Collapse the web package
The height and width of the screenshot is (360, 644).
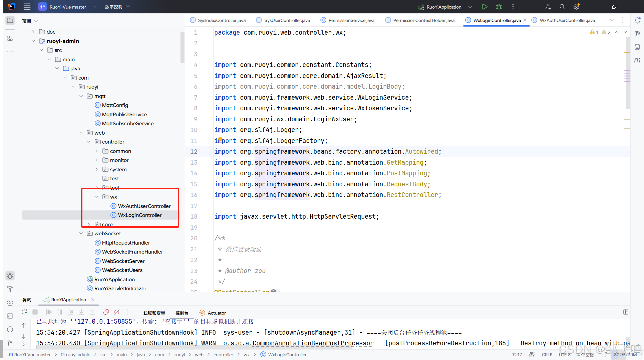81,133
